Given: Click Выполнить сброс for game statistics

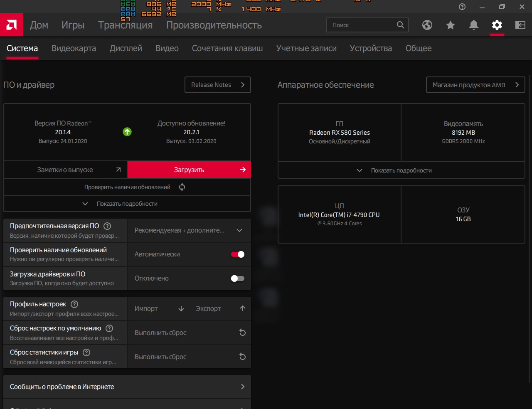Looking at the screenshot, I should coord(189,357).
